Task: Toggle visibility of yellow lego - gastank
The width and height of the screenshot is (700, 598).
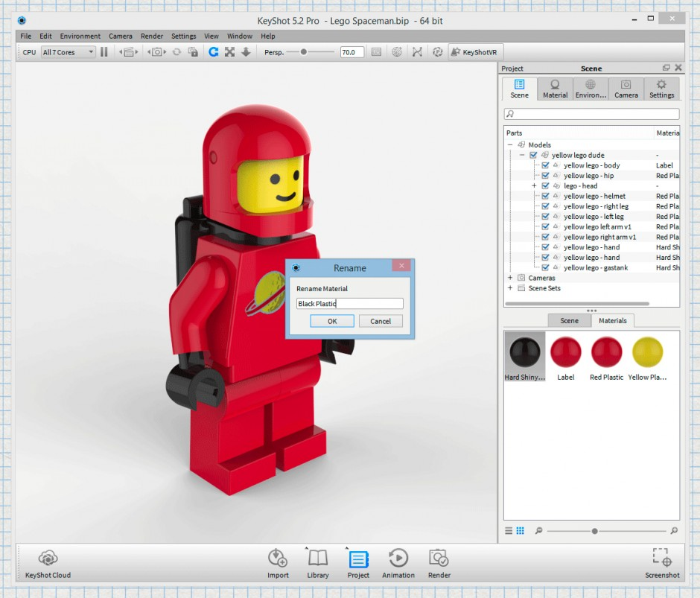Action: [x=545, y=267]
